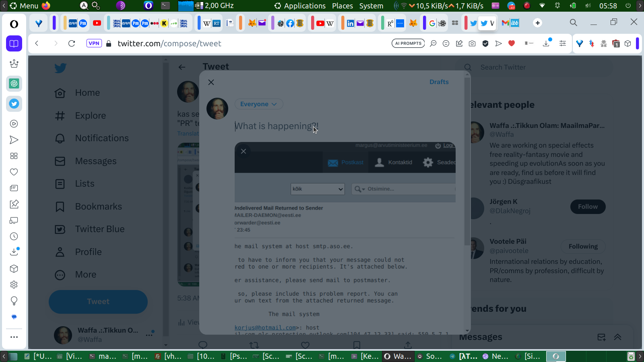Image resolution: width=644 pixels, height=362 pixels.
Task: Open the search tabs magnifier
Action: [x=574, y=23]
